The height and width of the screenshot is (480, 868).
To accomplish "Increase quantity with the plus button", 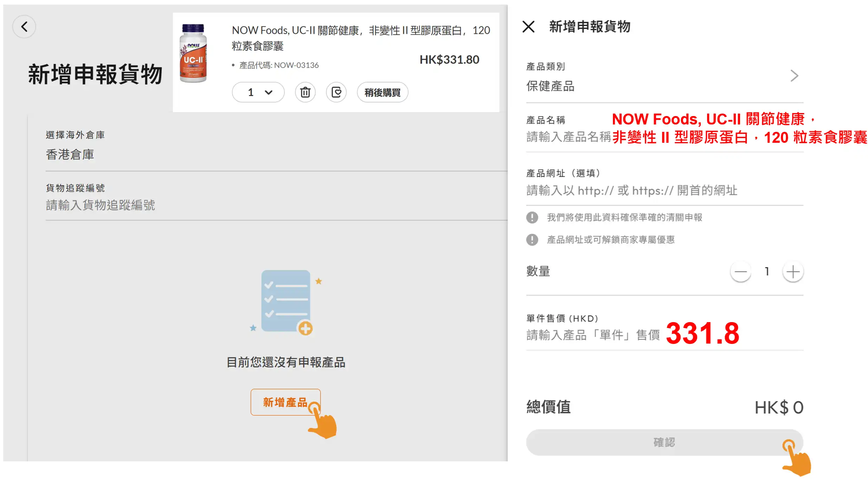I will pos(793,271).
